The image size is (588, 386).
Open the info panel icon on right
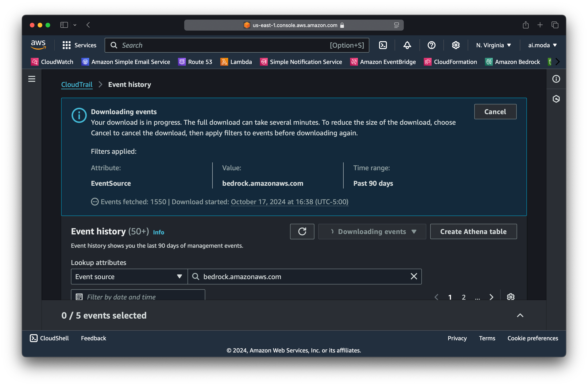556,79
